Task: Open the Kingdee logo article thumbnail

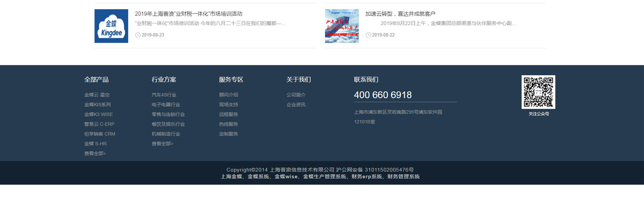Action: pos(111,26)
